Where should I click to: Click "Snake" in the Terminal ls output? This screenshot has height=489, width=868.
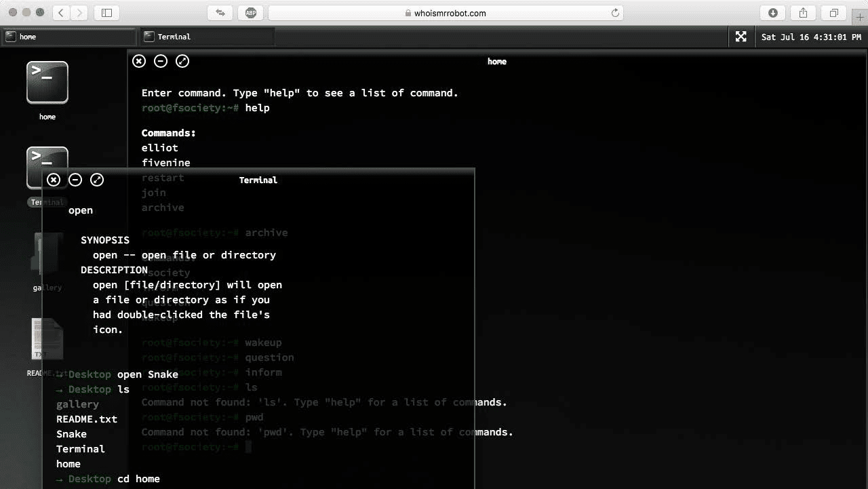[71, 434]
